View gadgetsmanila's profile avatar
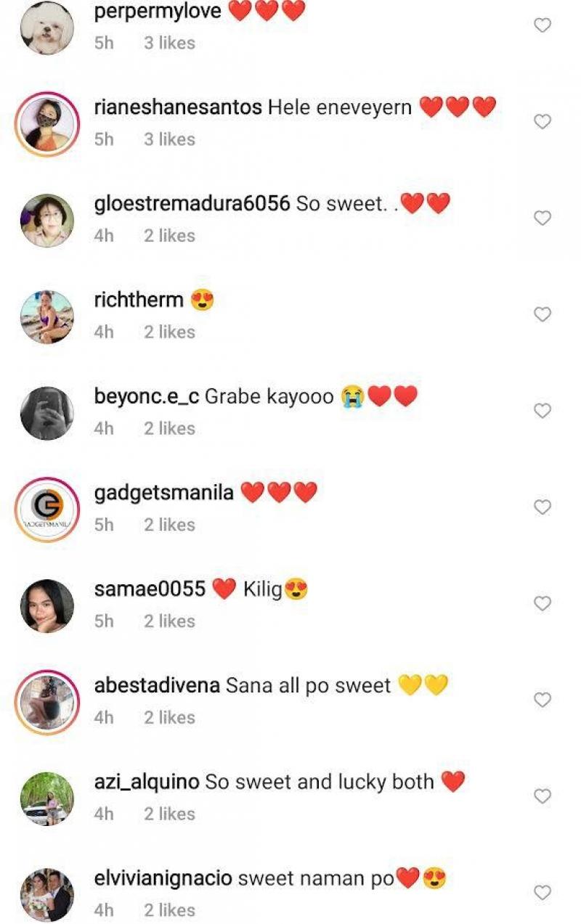The image size is (581, 924). tap(46, 510)
